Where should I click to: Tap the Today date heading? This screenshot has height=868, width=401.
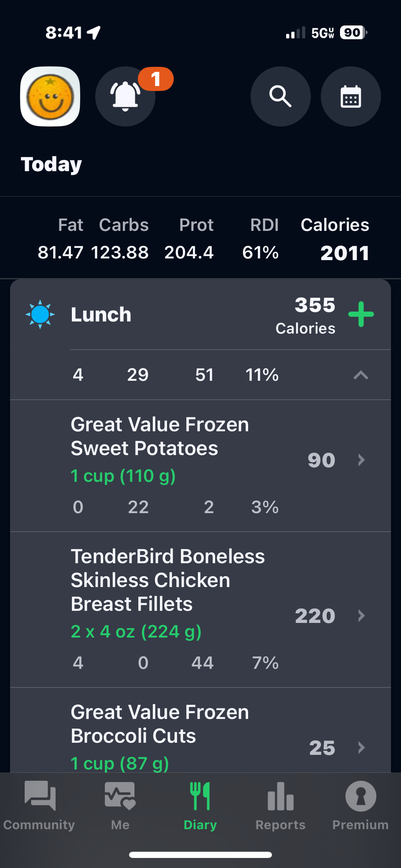[51, 164]
